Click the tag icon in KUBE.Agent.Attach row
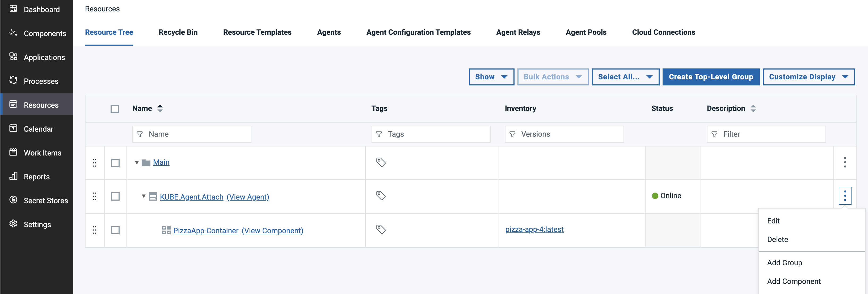868x294 pixels. pos(381,196)
